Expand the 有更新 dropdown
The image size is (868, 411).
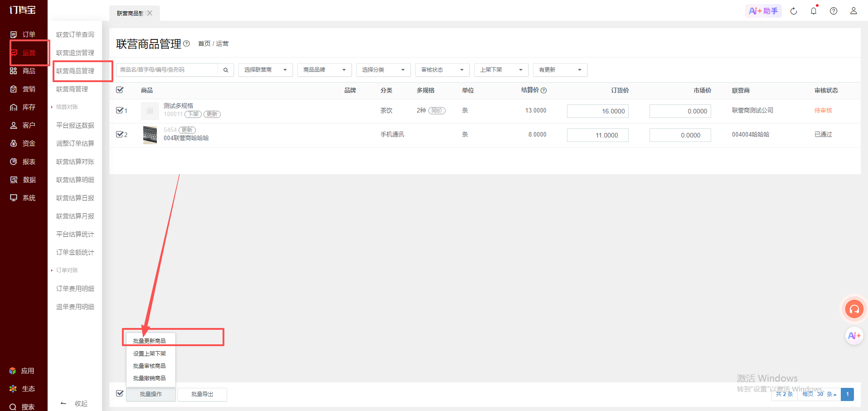pos(560,70)
